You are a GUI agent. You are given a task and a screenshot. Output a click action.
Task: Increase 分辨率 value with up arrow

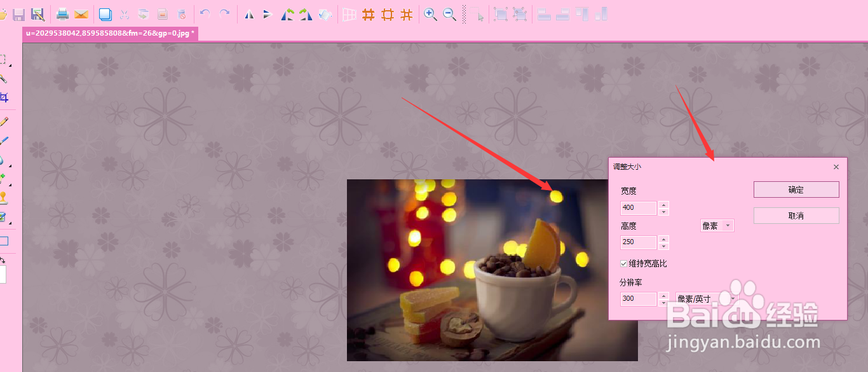pos(664,296)
